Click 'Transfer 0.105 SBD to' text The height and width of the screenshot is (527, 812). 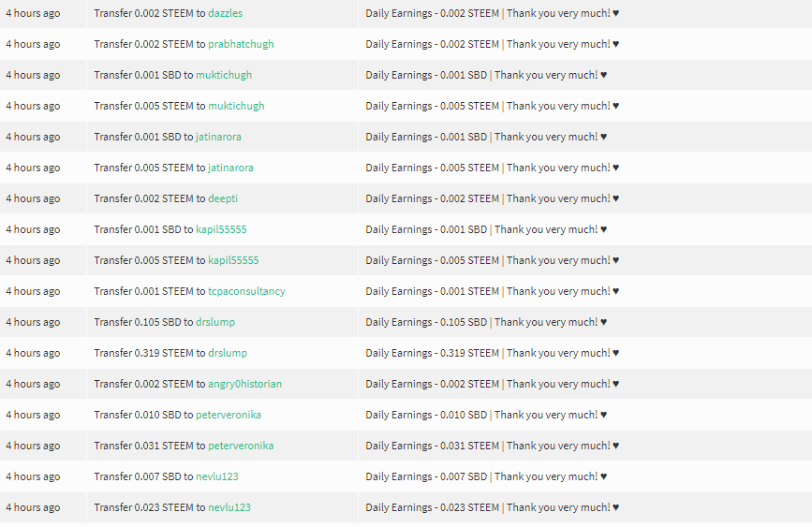pos(143,322)
